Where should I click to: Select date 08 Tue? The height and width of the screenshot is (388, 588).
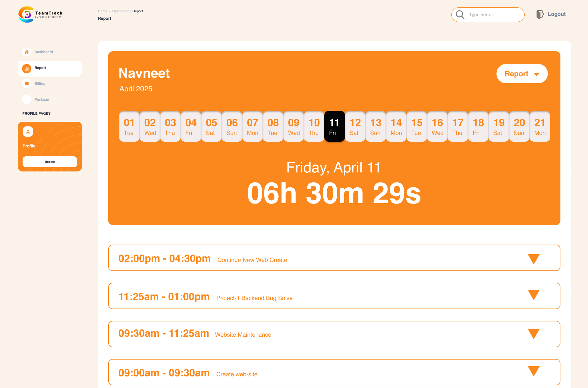(x=273, y=126)
